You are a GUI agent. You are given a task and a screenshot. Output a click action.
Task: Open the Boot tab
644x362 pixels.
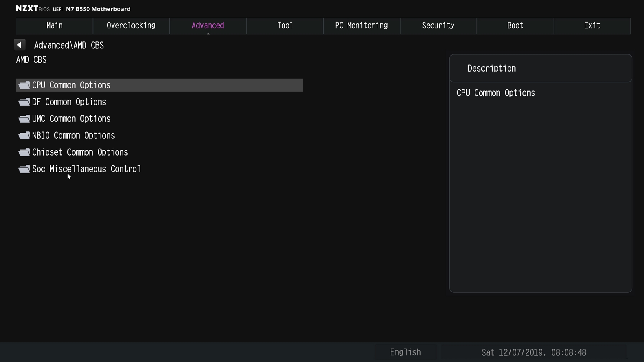[515, 26]
